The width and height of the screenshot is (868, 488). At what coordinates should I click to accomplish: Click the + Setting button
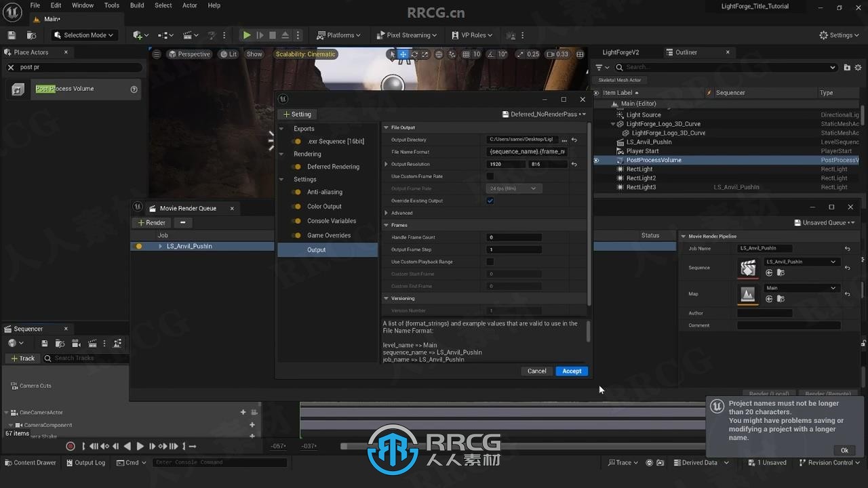pos(297,114)
